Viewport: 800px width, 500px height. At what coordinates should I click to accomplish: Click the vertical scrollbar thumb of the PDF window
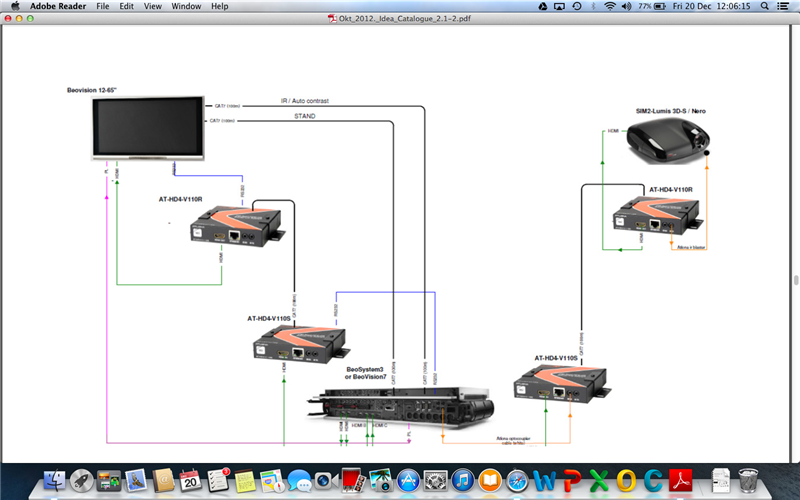coord(795,280)
